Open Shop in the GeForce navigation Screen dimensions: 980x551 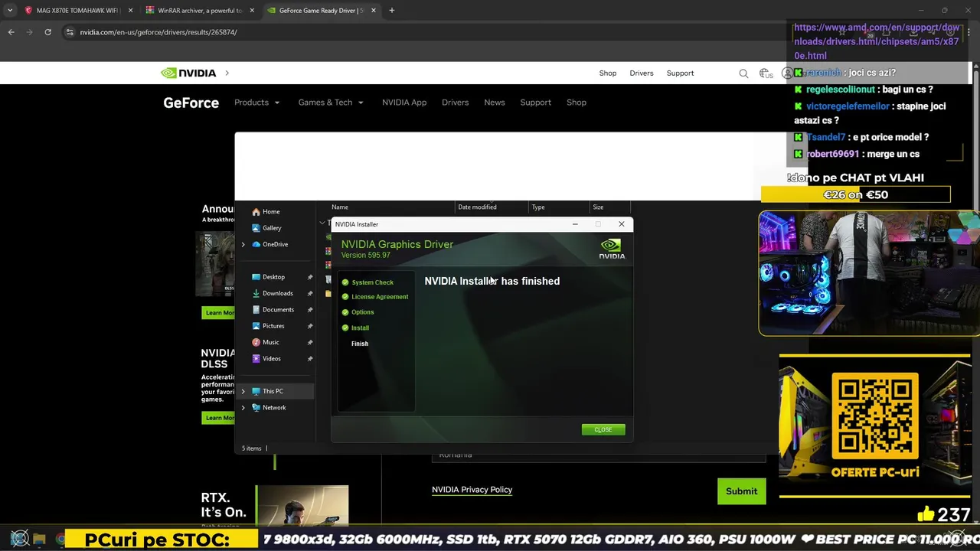(577, 103)
